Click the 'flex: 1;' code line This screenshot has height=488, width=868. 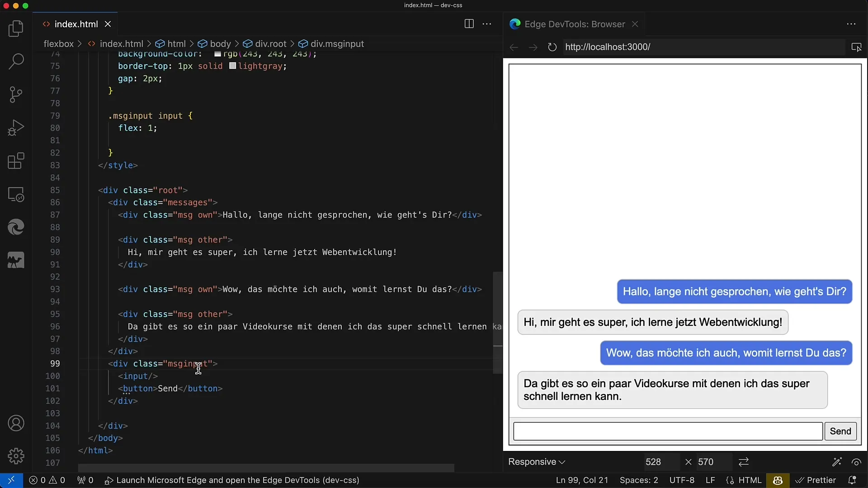point(137,128)
